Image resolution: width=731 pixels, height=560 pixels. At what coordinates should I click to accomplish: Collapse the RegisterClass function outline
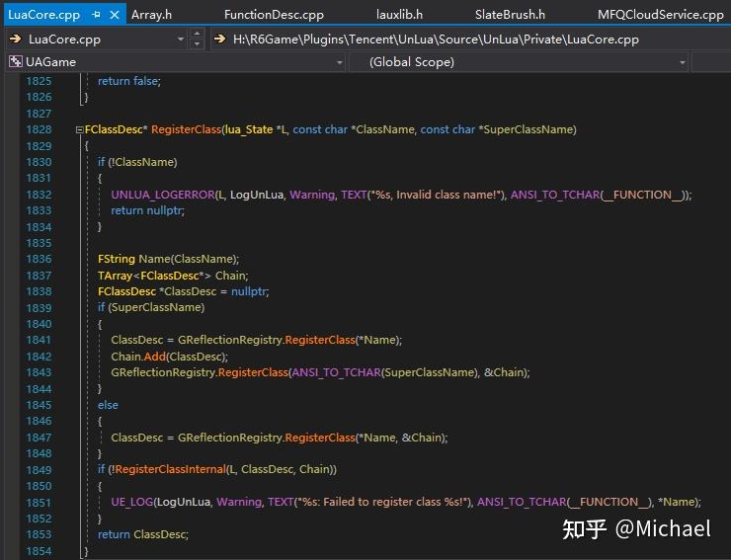(x=79, y=130)
